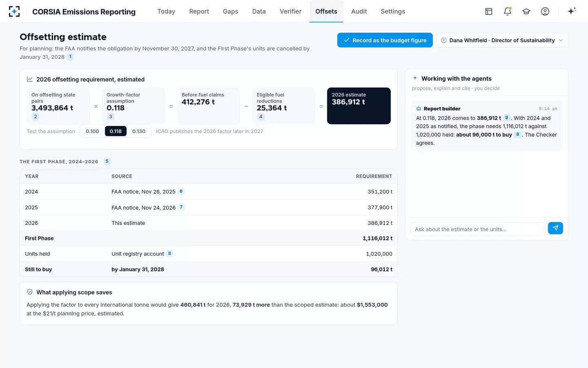The image size is (588, 368).
Task: Select the Offsets tab
Action: (326, 11)
